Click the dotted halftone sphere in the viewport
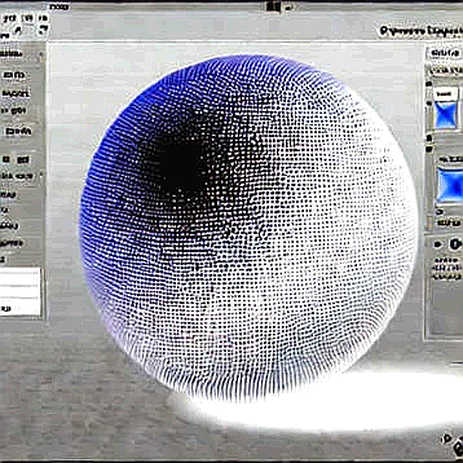This screenshot has width=463, height=463. (248, 228)
